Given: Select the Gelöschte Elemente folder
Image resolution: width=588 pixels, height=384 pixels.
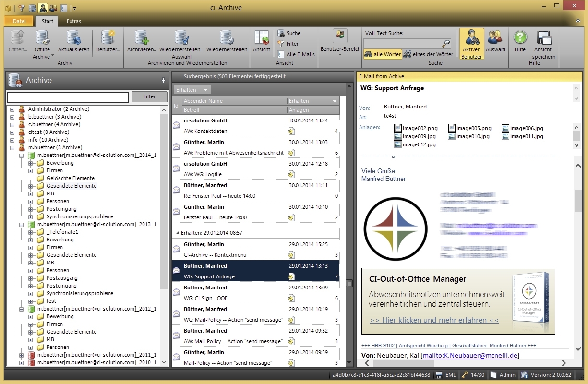Looking at the screenshot, I should (71, 178).
